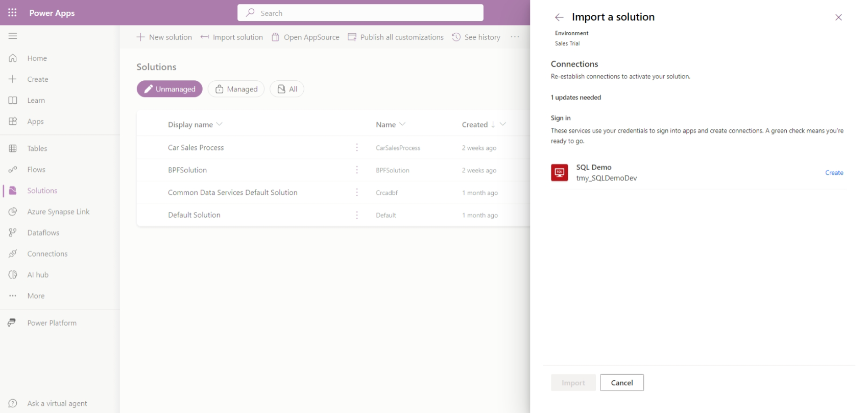Open Default Solution row options
Viewport: 868px width, 413px height.
pos(357,215)
